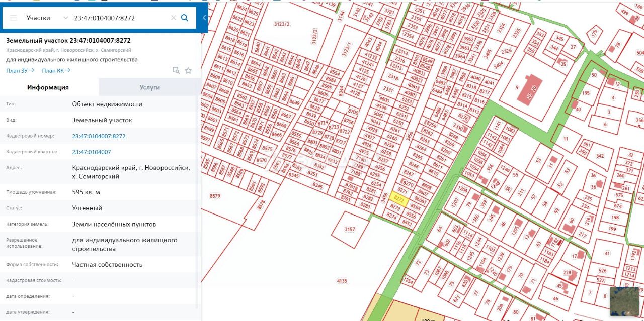Select parcel 8271 on the map
Image resolution: width=644 pixels, height=321 pixels.
pos(402,191)
